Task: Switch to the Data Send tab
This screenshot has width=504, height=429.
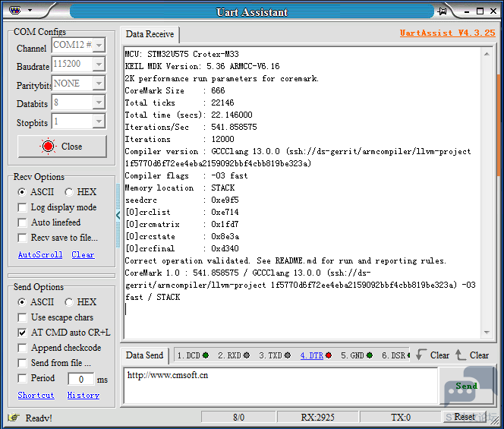Action: click(144, 355)
